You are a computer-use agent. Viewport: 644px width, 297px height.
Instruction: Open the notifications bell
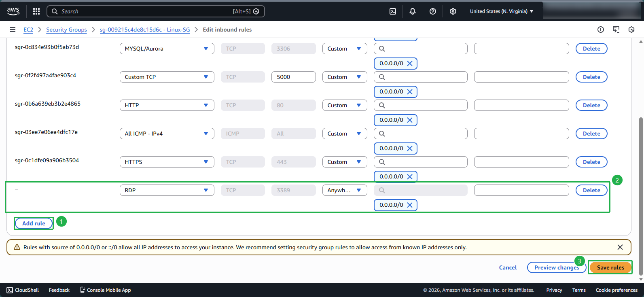tap(413, 11)
